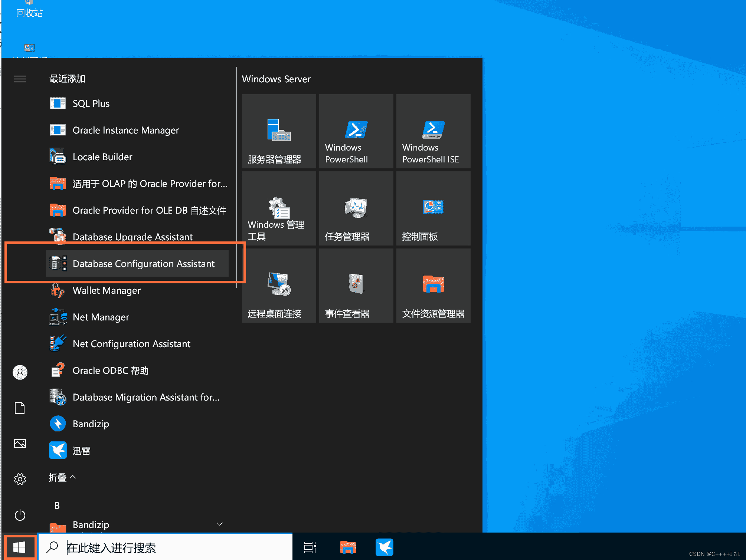Expand the Start menu hamburger navigation

click(x=20, y=79)
